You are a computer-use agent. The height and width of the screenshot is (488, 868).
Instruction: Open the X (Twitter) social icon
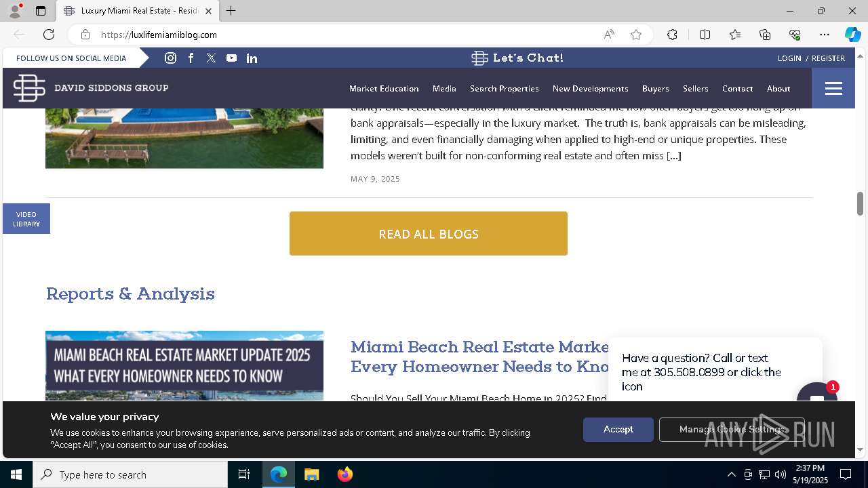coord(212,58)
